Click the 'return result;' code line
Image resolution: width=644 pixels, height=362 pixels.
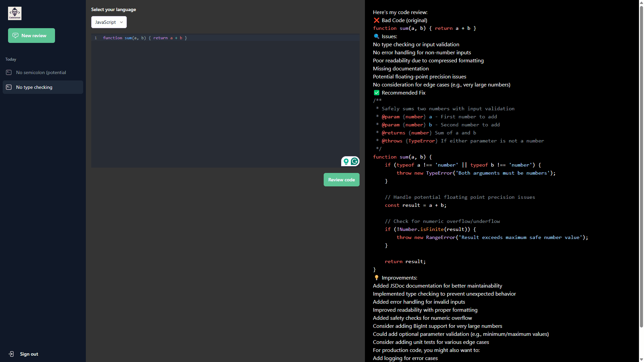coord(405,262)
